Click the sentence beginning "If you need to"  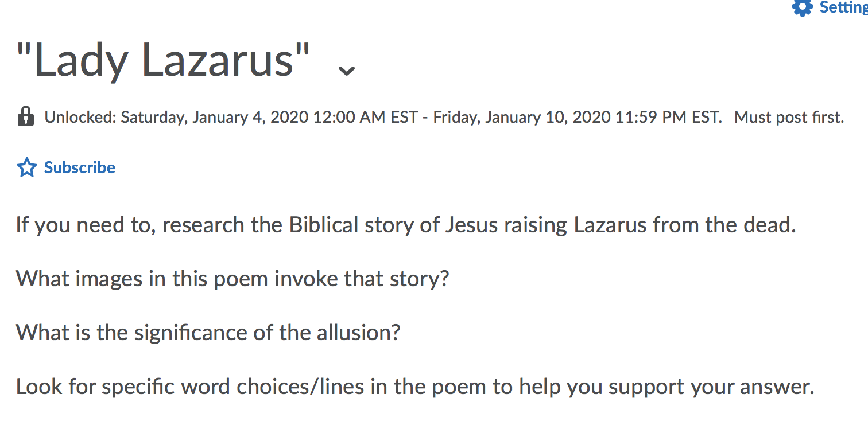[406, 225]
